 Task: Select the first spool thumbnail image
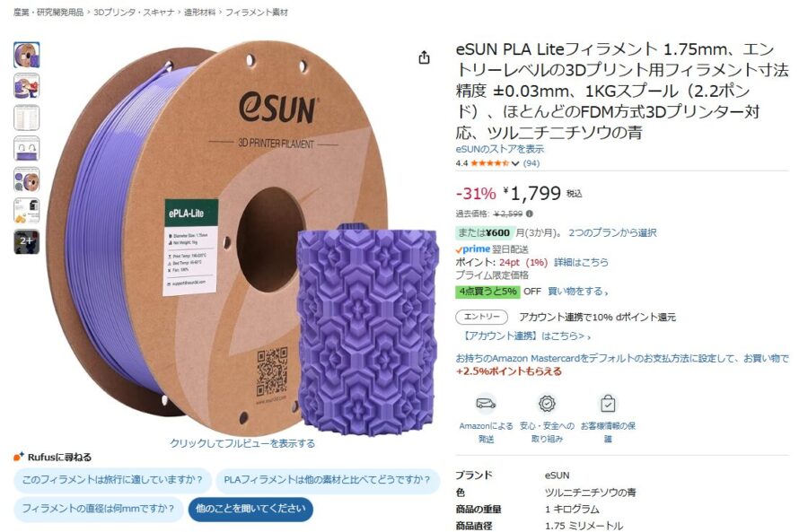[x=27, y=55]
